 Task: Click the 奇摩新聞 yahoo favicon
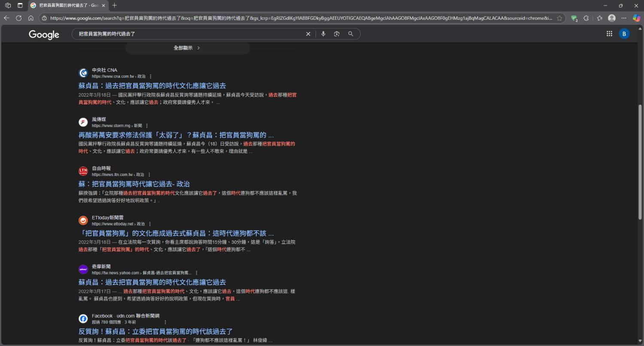click(83, 270)
